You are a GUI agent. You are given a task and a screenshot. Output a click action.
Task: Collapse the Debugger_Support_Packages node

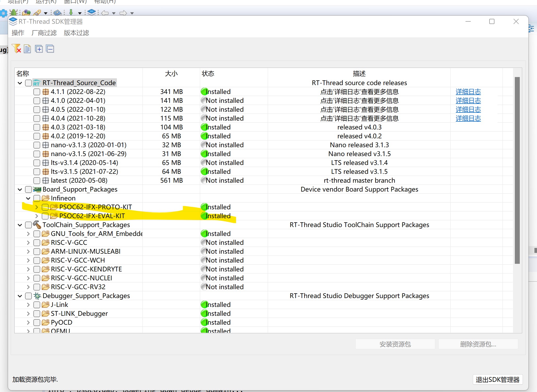(20, 296)
